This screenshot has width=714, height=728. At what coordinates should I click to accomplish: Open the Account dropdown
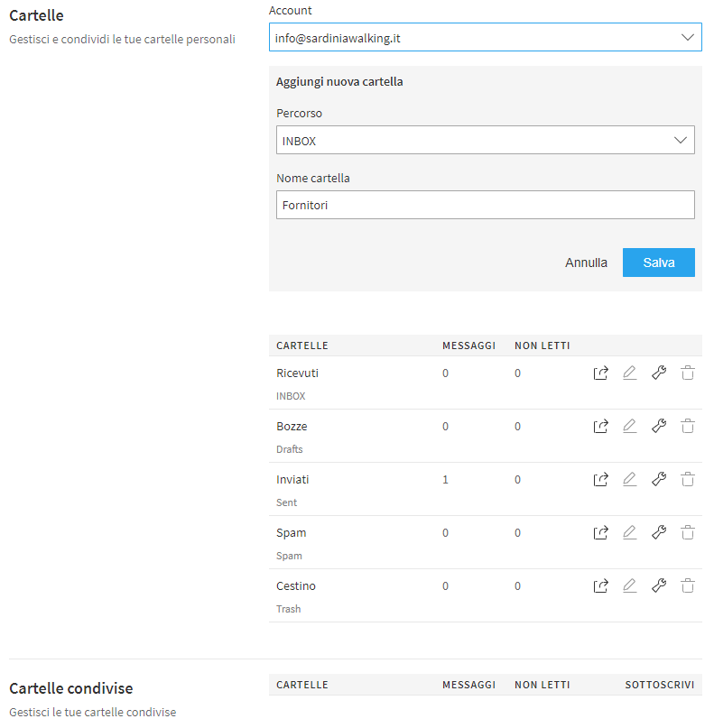click(485, 38)
